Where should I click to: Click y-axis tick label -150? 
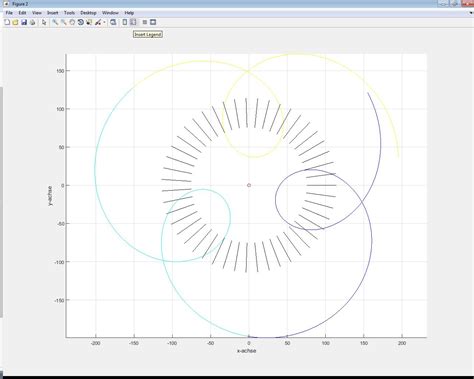pos(59,300)
